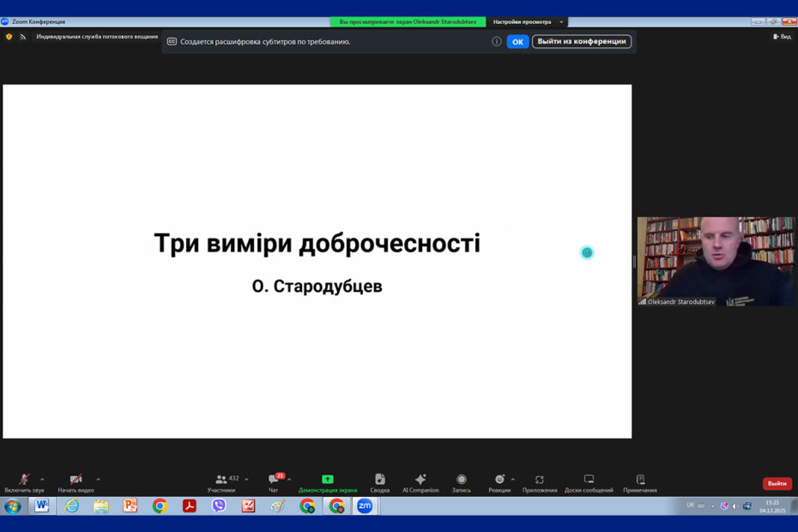Turn on camera with Начать видео

coord(76,481)
